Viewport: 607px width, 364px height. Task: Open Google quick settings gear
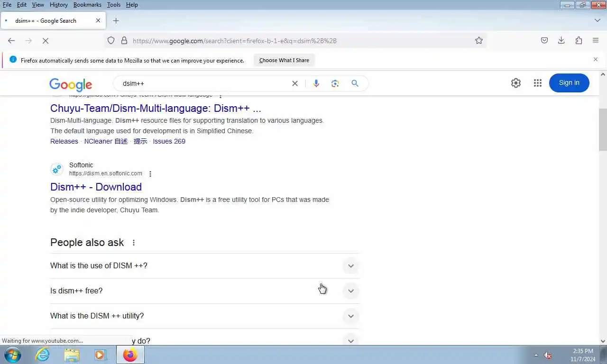pos(516,83)
